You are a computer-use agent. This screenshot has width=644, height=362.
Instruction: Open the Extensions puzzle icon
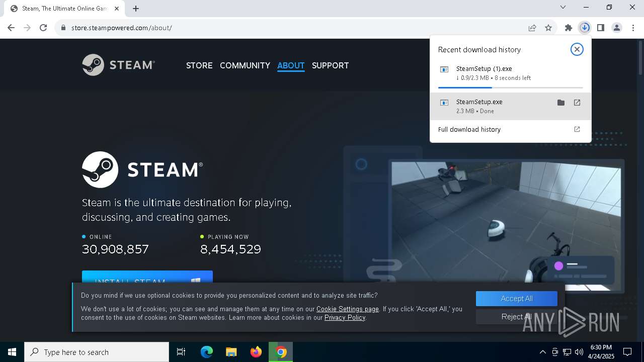click(569, 28)
